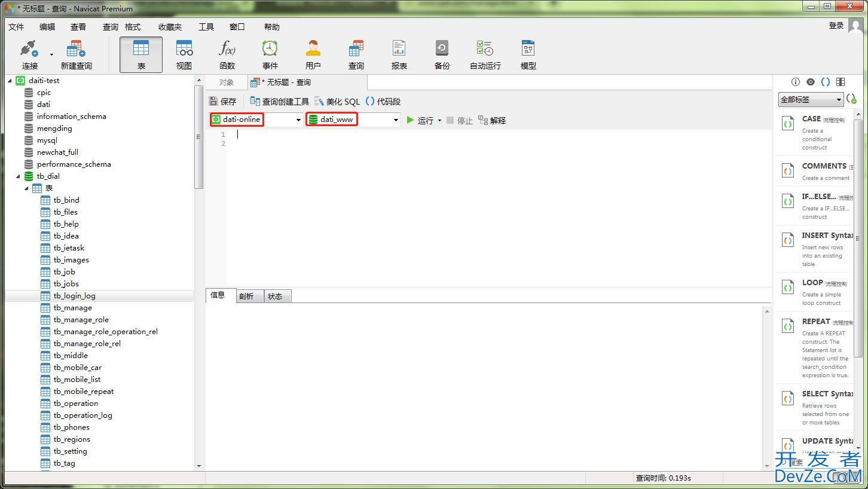Viewport: 868px width, 489px height.
Task: Click the add new snippet icon
Action: (x=852, y=99)
